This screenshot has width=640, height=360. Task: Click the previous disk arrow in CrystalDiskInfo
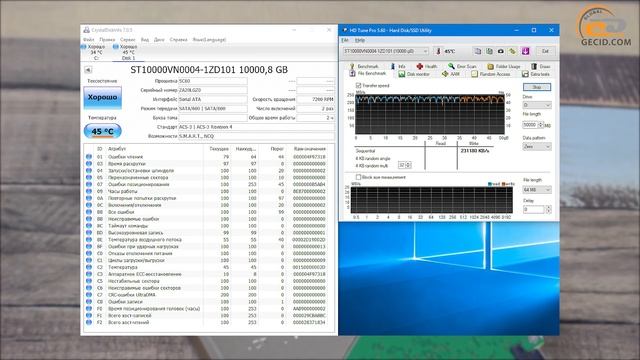click(88, 70)
